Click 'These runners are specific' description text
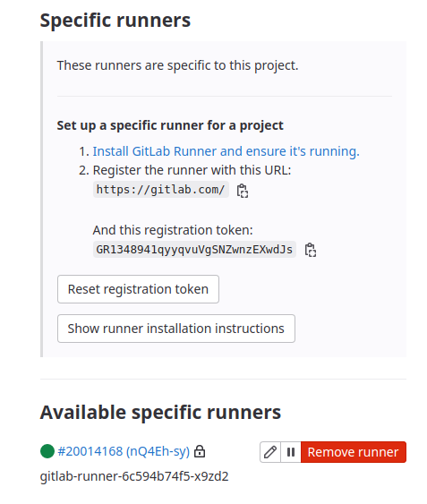 (x=178, y=65)
